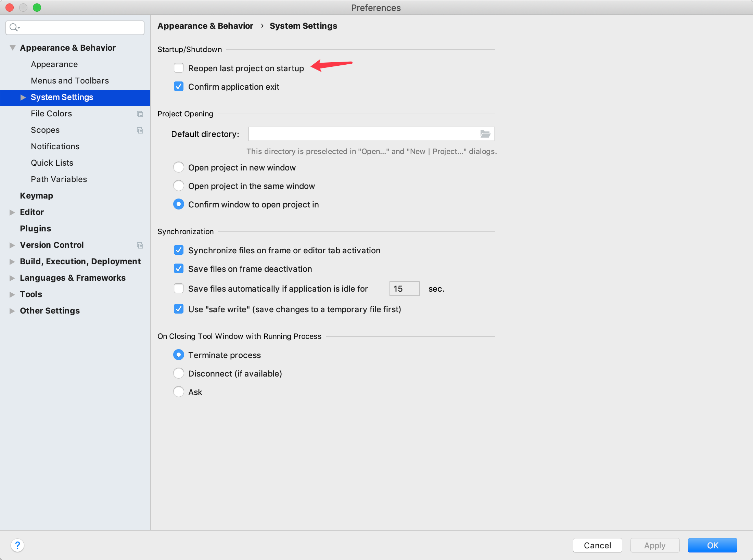
Task: Focus the settings search field
Action: click(75, 27)
